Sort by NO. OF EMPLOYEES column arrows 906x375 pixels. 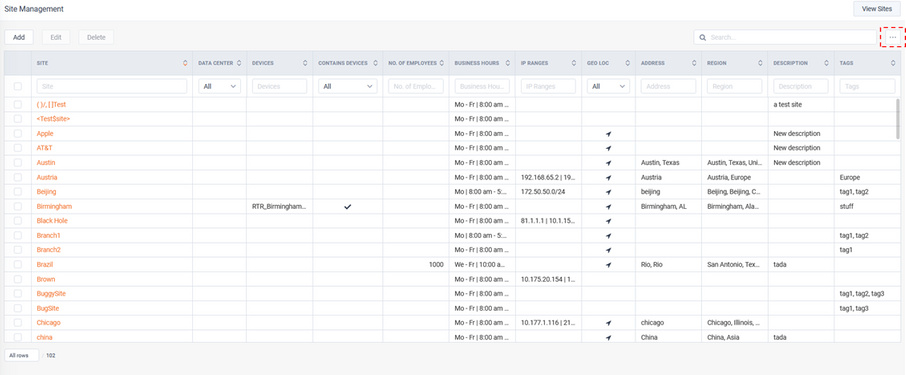pyautogui.click(x=442, y=63)
